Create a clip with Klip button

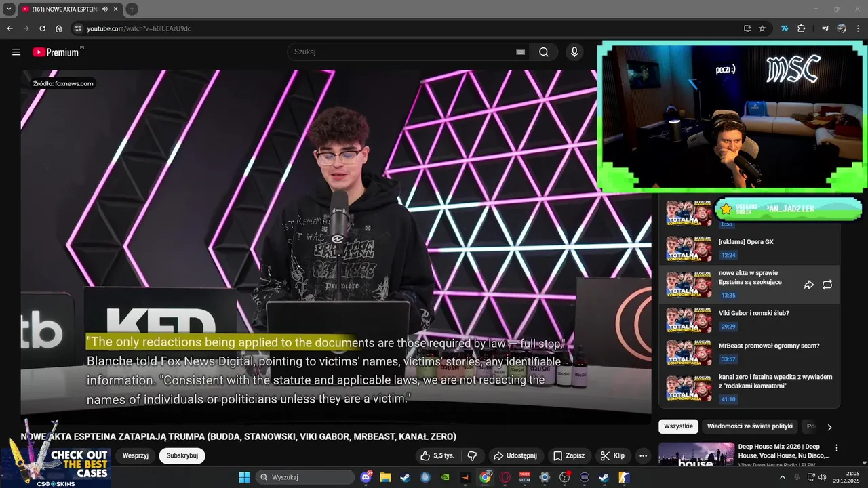click(613, 456)
